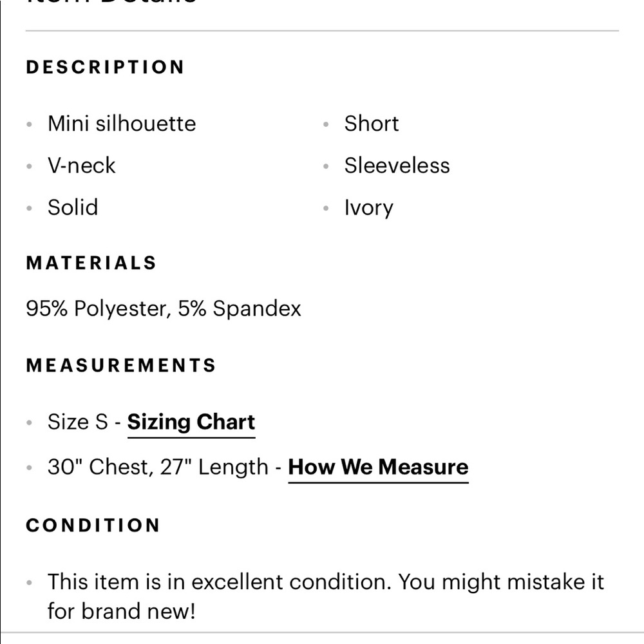Screen dimensions: 644x644
Task: Click the "for brand new!" text line
Action: pos(121,611)
